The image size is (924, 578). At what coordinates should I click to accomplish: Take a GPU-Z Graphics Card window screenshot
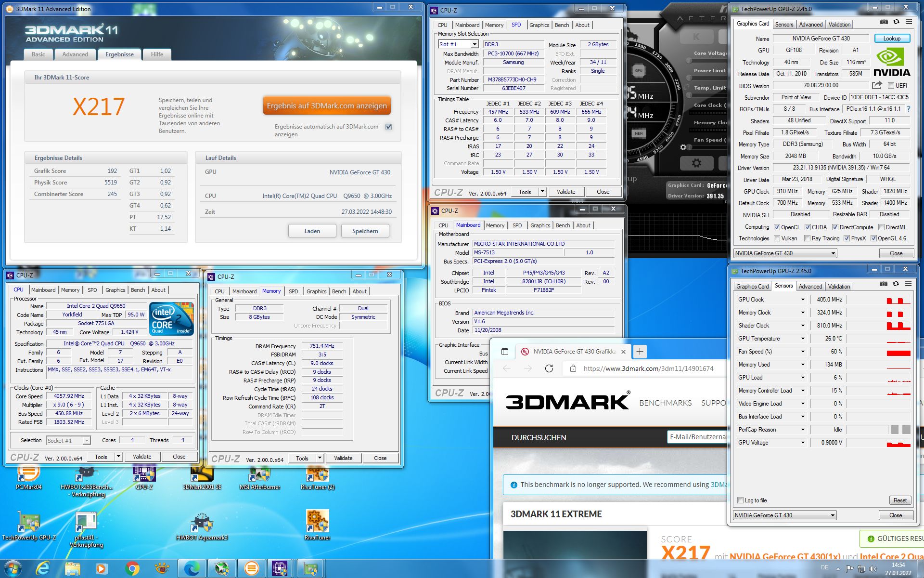coord(884,22)
